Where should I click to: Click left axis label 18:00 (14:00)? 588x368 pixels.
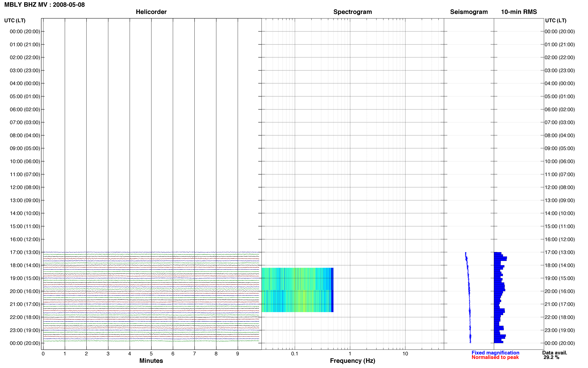pyautogui.click(x=25, y=265)
